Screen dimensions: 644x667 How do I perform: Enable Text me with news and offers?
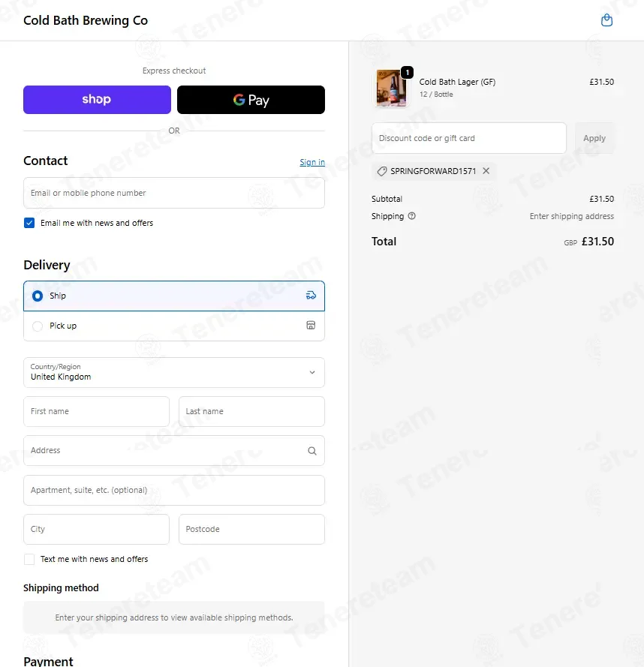click(x=29, y=559)
